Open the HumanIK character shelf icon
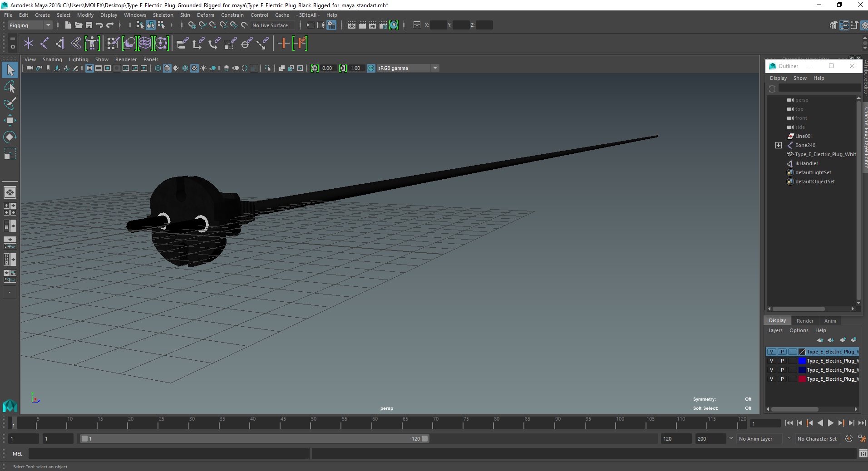868x471 pixels. pyautogui.click(x=92, y=44)
